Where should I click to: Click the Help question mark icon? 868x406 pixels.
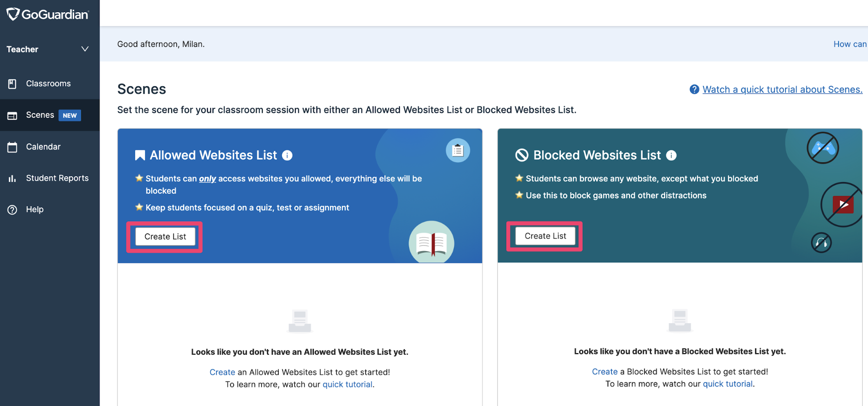12,210
